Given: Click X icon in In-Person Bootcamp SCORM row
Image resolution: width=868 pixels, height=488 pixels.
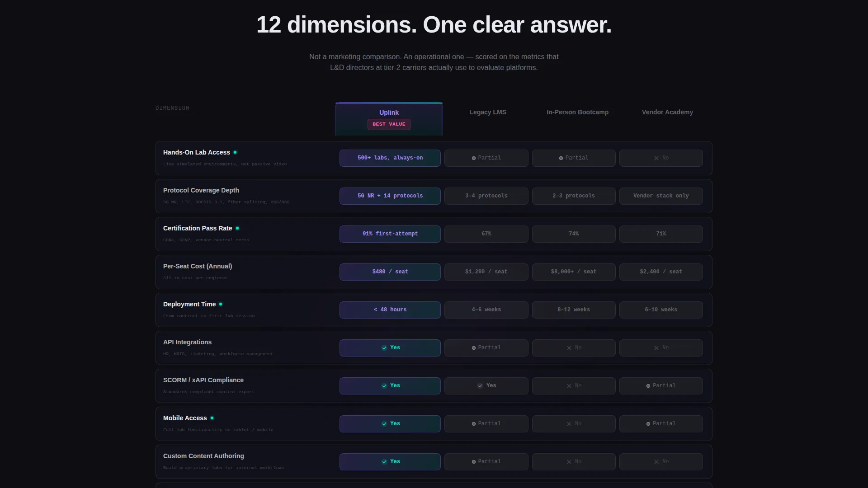Looking at the screenshot, I should (x=569, y=386).
